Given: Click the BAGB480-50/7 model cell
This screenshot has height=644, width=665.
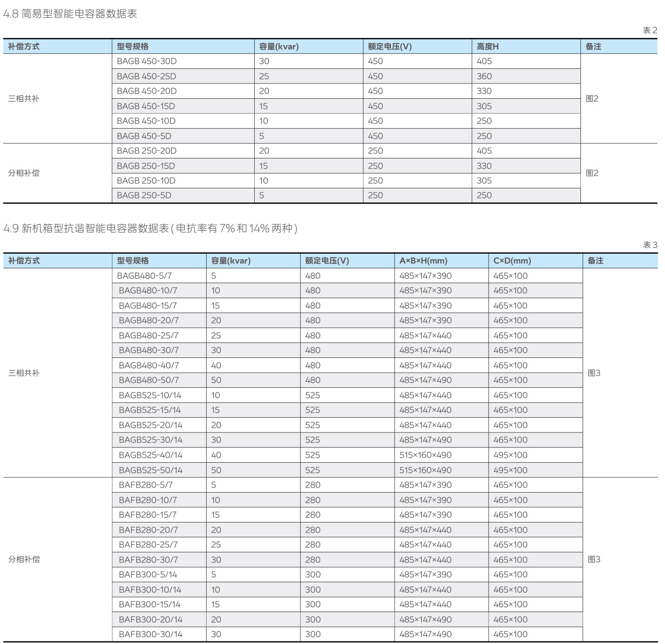Looking at the screenshot, I should (148, 380).
